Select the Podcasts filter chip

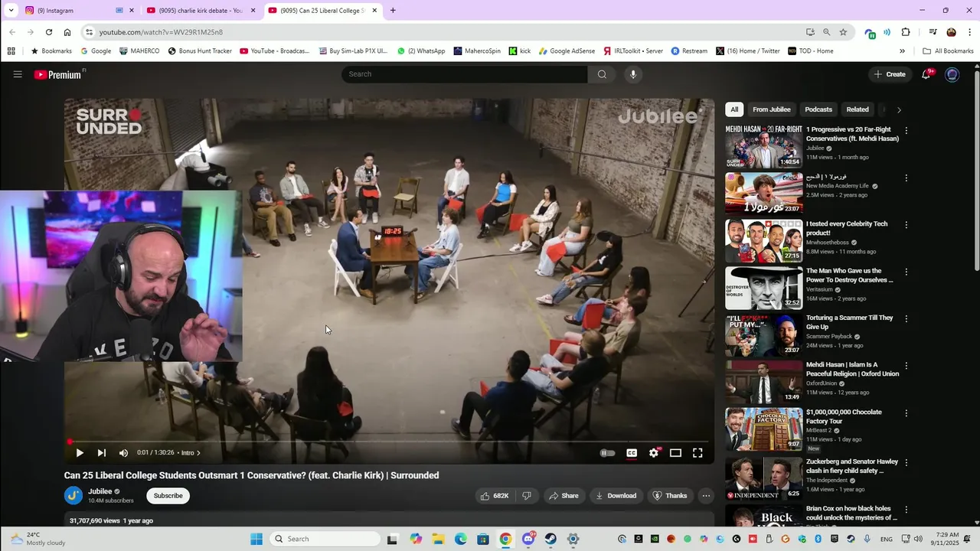point(818,109)
